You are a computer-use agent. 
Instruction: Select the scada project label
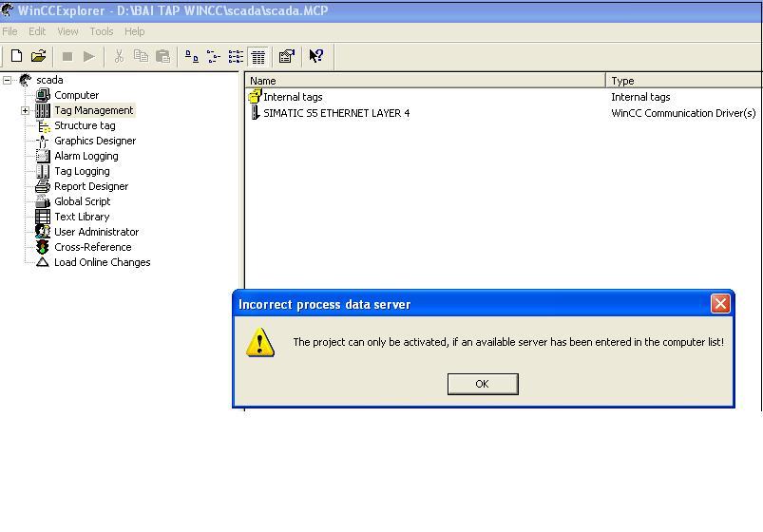click(49, 80)
